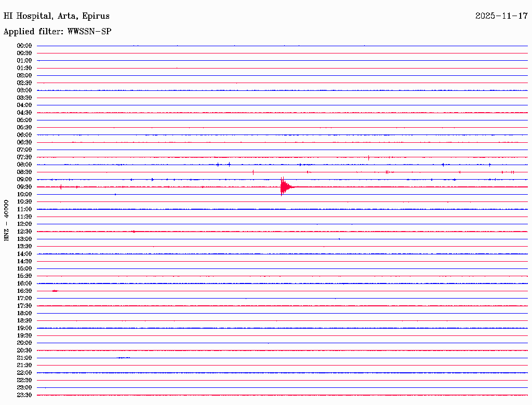This screenshot has height=405, width=532.
Task: Click the 03:00 time label
Action: coord(24,90)
